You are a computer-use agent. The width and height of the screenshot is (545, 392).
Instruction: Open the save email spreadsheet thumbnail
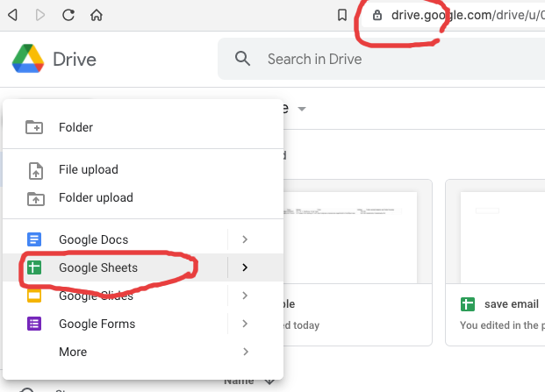coord(496,232)
